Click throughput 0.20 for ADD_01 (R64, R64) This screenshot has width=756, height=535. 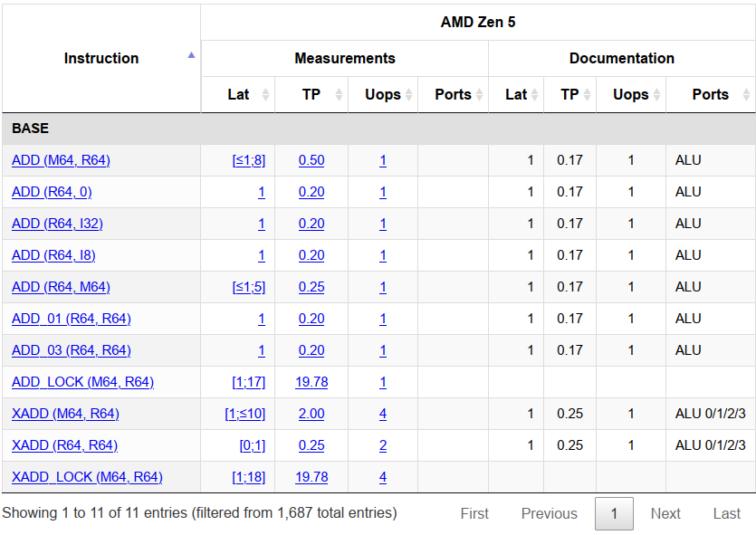(x=311, y=319)
